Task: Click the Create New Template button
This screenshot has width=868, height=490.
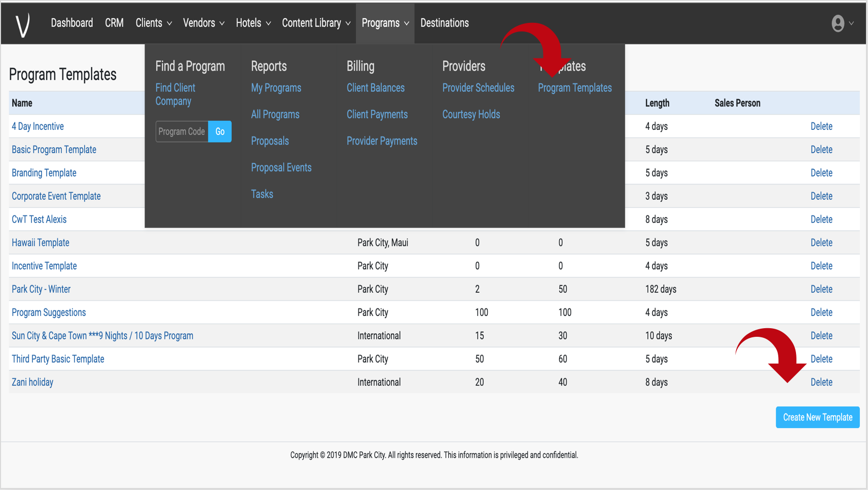Action: click(817, 417)
